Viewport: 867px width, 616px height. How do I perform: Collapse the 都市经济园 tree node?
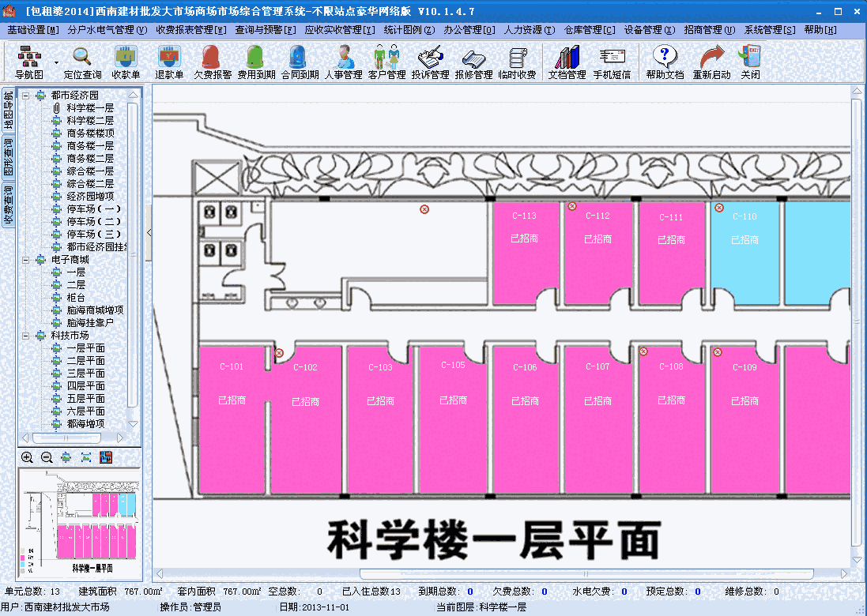[x=27, y=95]
